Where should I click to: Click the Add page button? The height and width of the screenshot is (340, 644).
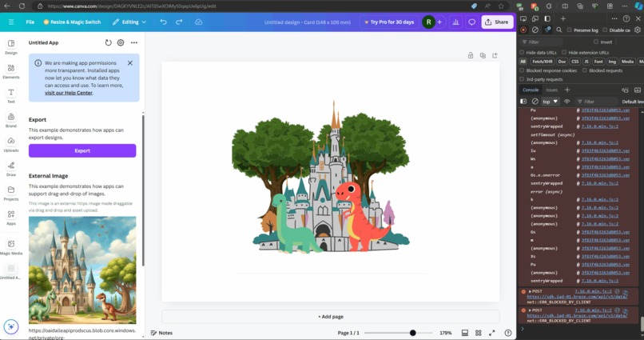331,317
